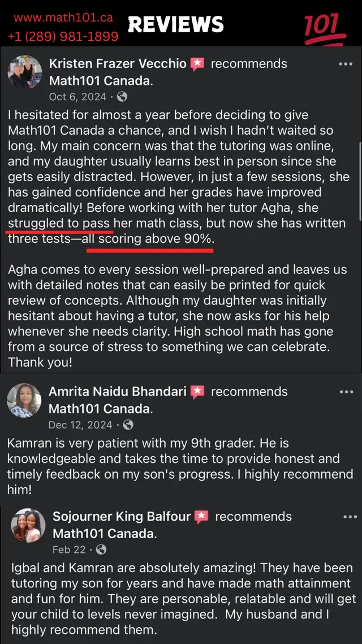Tap the +1 (289) 981-1899 phone number
362x644 pixels.
pyautogui.click(x=63, y=37)
